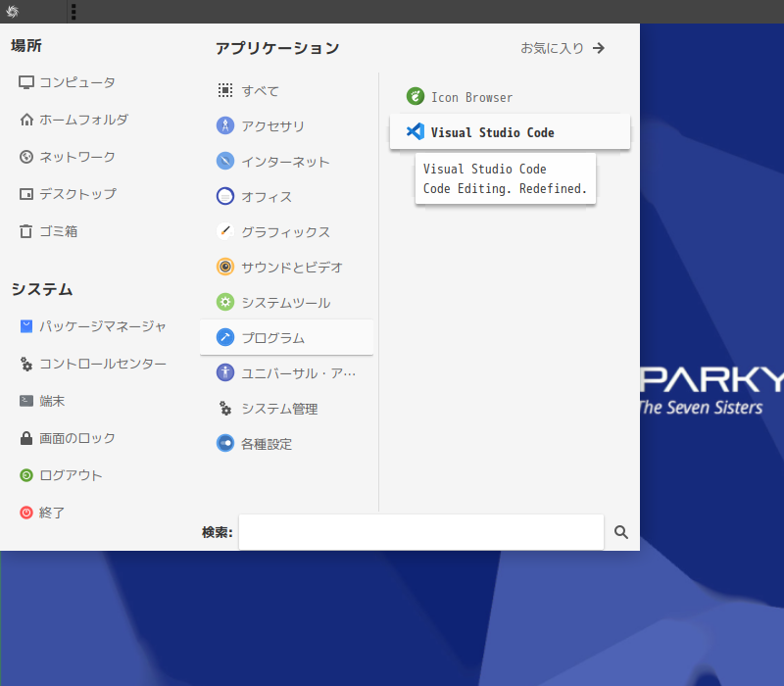The image size is (784, 686).
Task: Click the ネットワーク label
Action: tap(77, 157)
